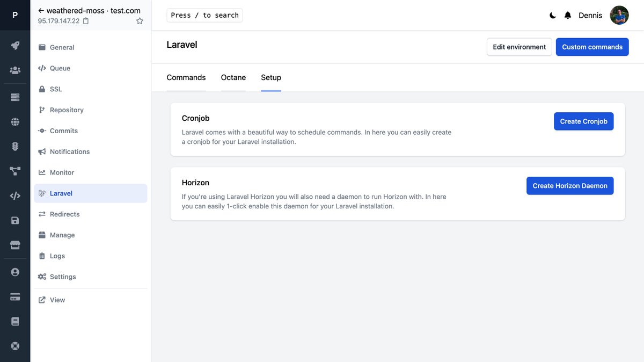Click the Edit environment button
644x362 pixels.
click(x=519, y=47)
